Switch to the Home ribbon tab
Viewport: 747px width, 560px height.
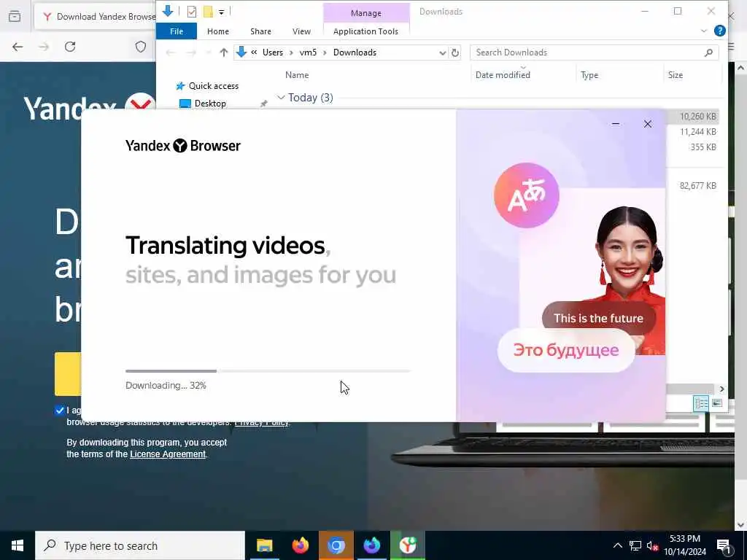217,31
